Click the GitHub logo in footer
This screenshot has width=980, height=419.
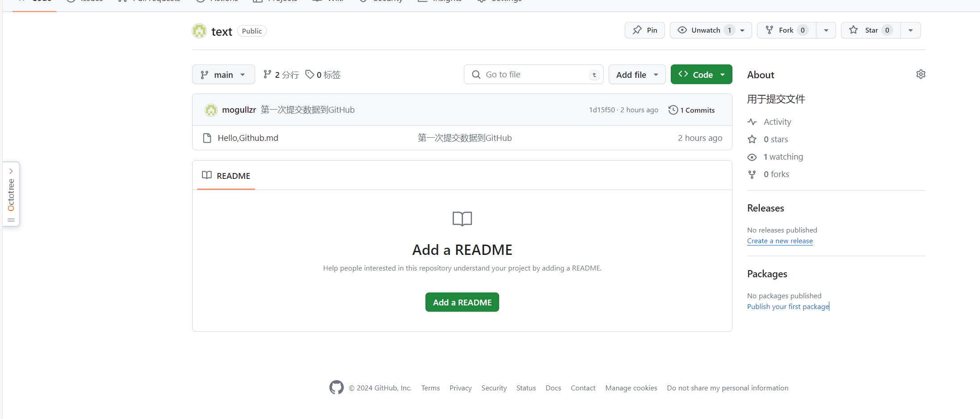[336, 388]
